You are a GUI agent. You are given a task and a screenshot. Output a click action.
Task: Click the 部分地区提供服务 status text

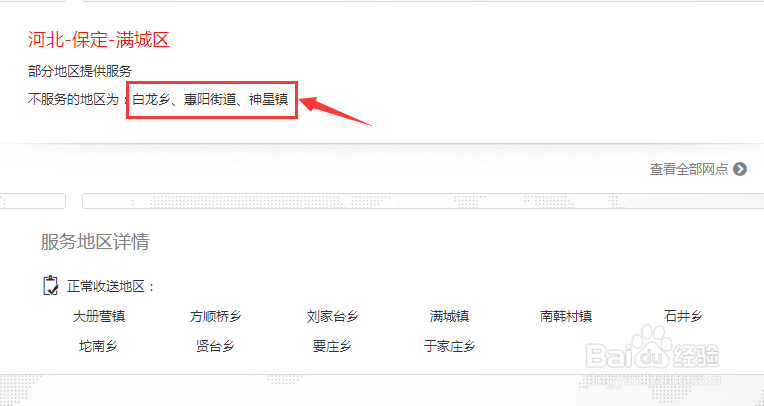80,71
